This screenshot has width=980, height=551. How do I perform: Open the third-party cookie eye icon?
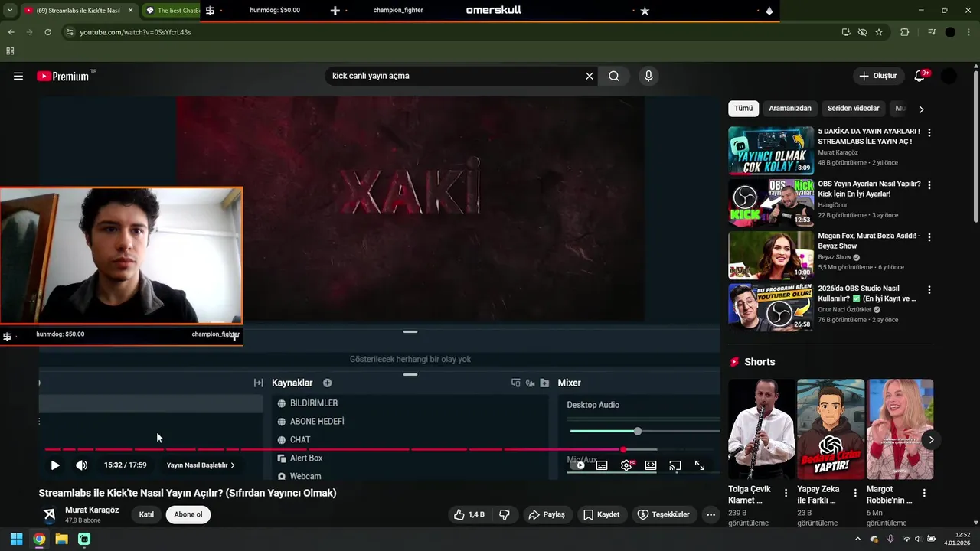tap(862, 32)
